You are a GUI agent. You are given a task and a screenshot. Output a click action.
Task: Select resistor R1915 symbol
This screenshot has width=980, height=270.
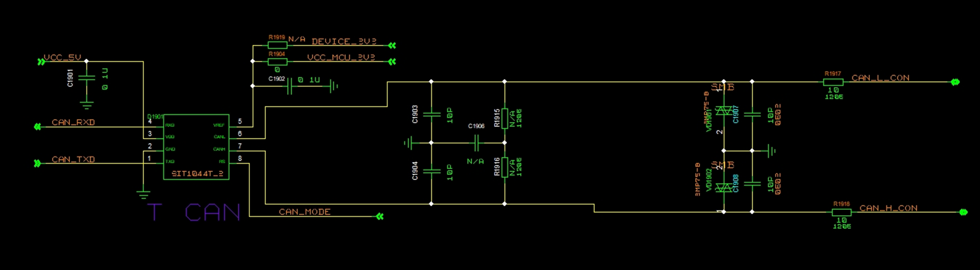(x=505, y=119)
